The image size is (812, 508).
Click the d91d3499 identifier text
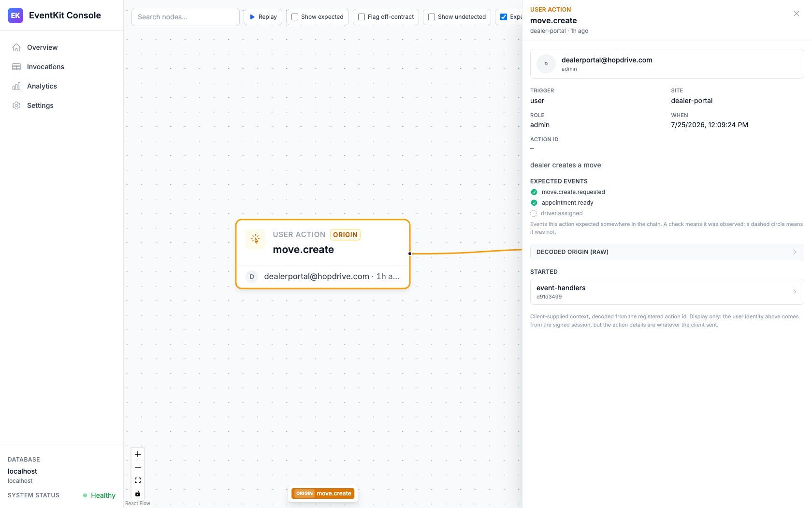coord(549,297)
